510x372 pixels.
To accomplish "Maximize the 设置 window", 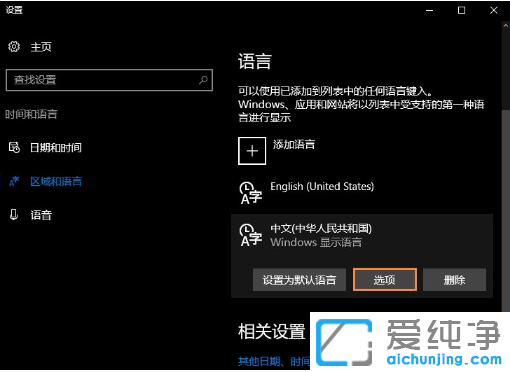I will [x=461, y=10].
